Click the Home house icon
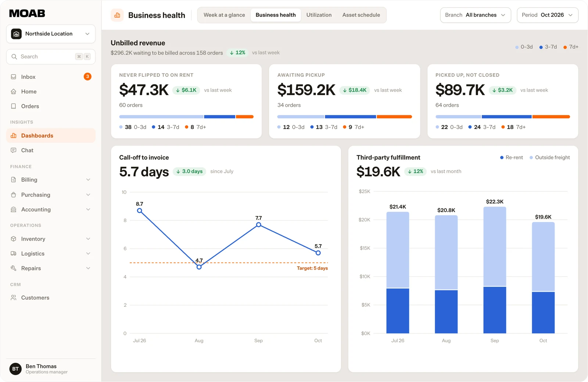 pyautogui.click(x=14, y=91)
